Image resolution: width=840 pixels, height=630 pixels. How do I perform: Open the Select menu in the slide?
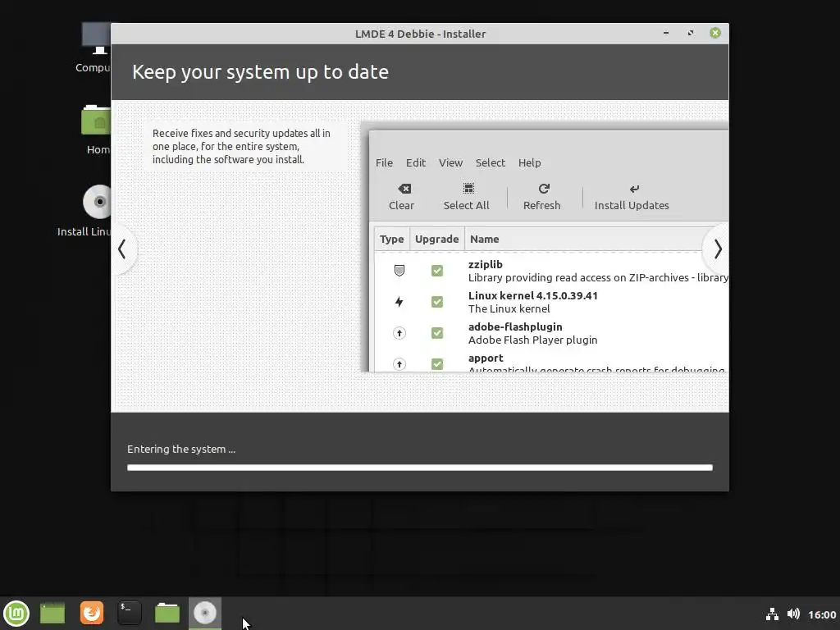click(491, 163)
